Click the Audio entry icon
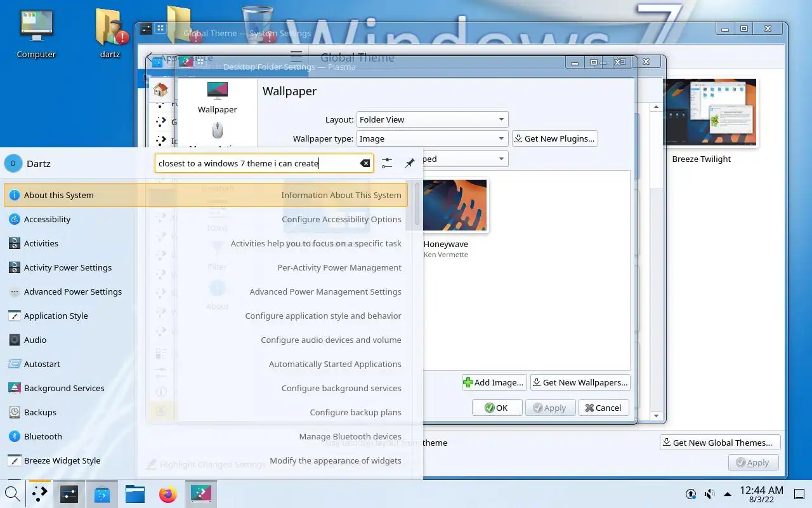Viewport: 812px width, 508px height. (14, 340)
